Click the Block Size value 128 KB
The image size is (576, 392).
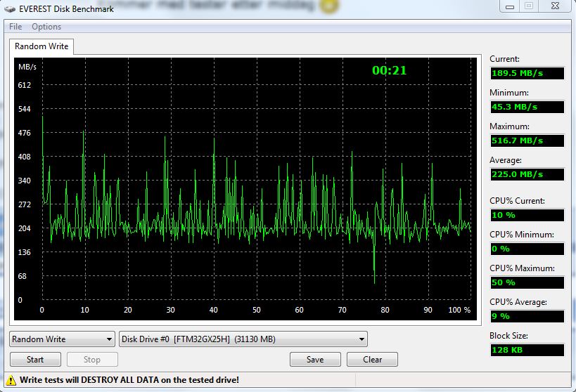point(527,350)
